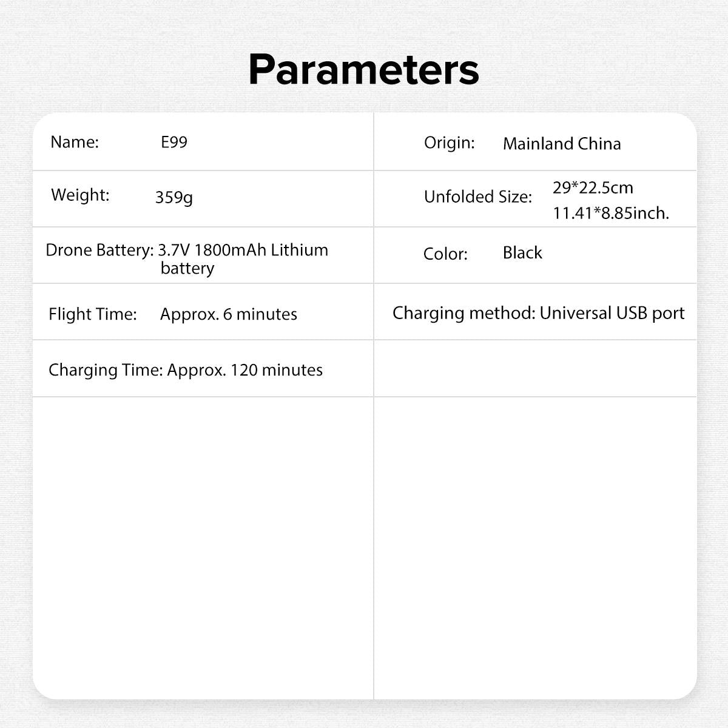The width and height of the screenshot is (728, 728).
Task: Click the "Mainland China" value
Action: click(x=562, y=144)
